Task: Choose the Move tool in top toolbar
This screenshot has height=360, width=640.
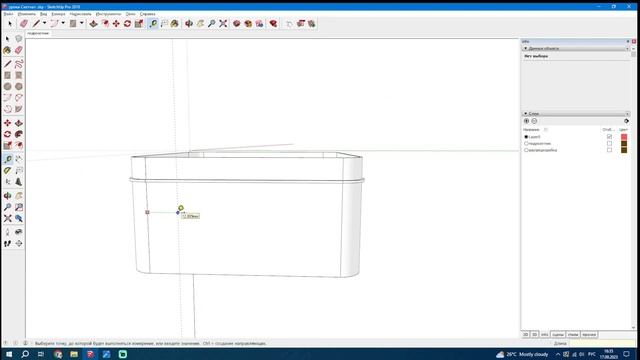Action: (116, 24)
